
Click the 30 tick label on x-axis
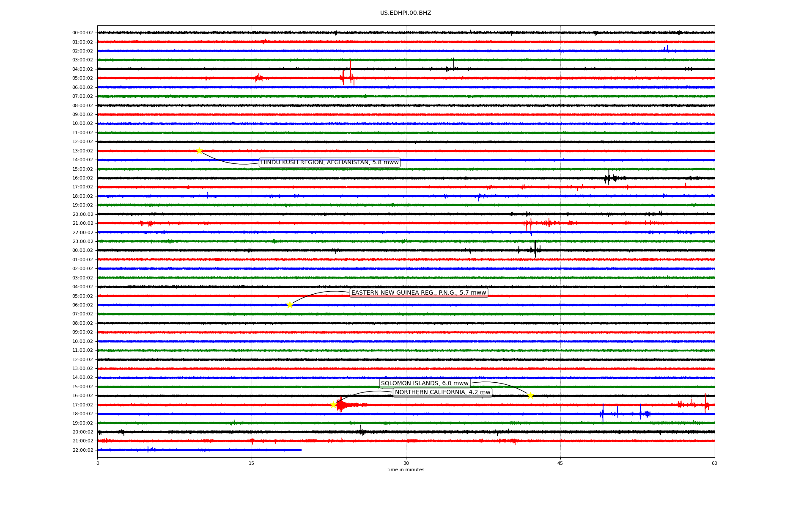click(406, 463)
